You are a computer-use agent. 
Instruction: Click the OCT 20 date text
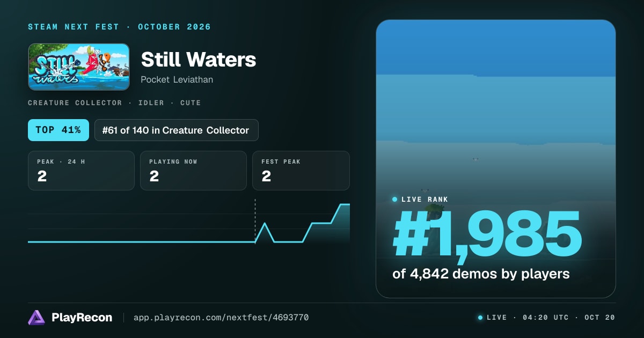[599, 318]
